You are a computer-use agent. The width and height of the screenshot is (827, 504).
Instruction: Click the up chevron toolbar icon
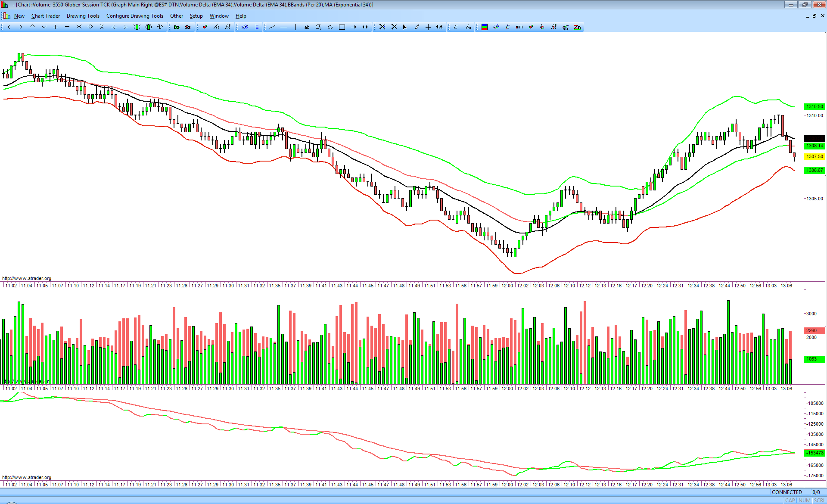tap(32, 27)
